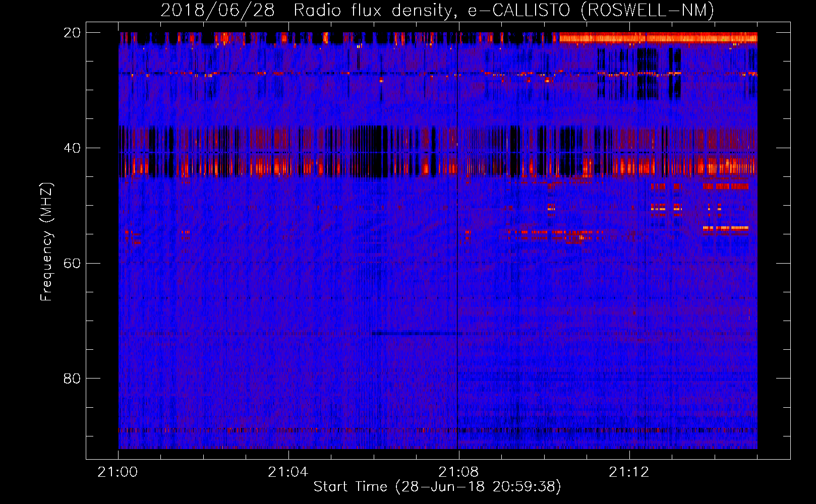The image size is (816, 504).
Task: Click the 21:08 time tick label
Action: [x=458, y=472]
